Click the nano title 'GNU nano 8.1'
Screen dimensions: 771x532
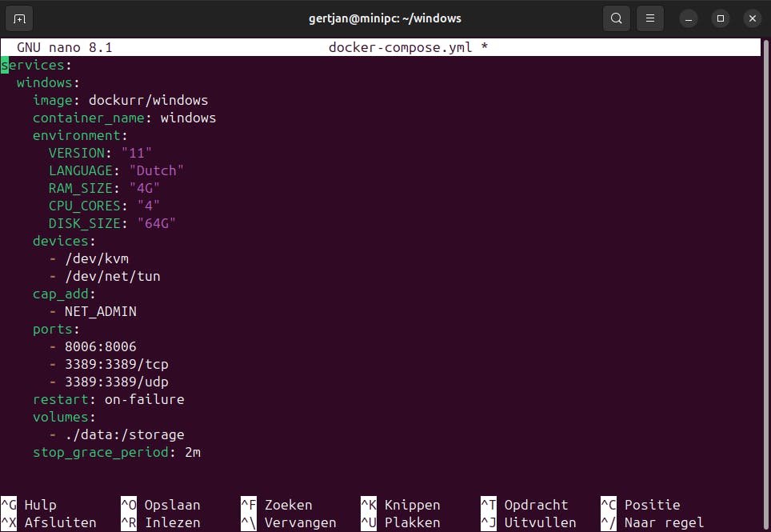pos(65,47)
